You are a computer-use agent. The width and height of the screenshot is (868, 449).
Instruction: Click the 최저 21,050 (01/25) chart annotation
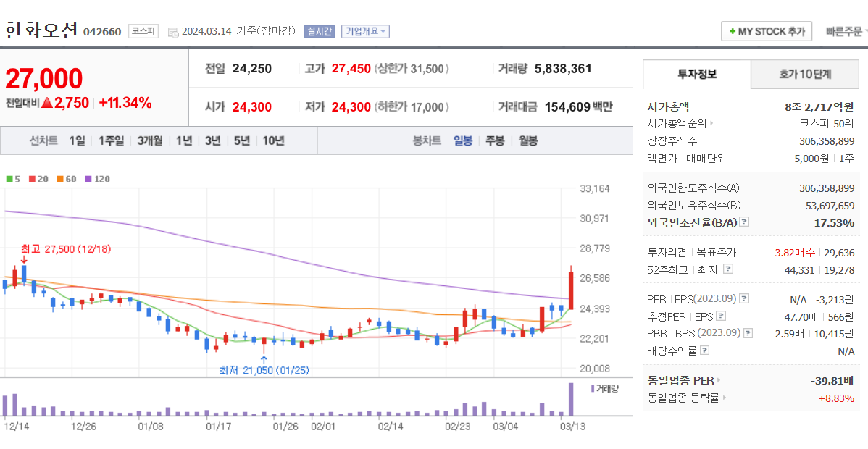[x=264, y=370]
